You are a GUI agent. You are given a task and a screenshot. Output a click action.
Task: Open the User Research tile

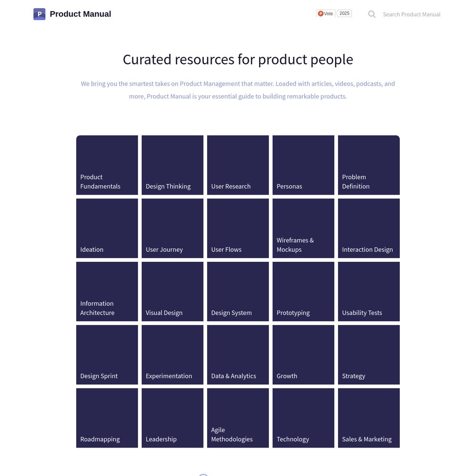click(238, 165)
